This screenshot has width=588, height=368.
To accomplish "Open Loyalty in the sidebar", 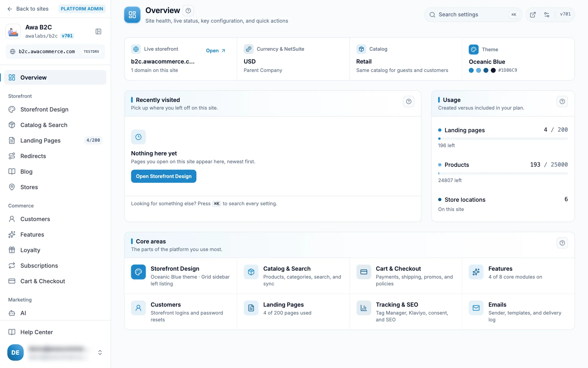I will click(55, 250).
